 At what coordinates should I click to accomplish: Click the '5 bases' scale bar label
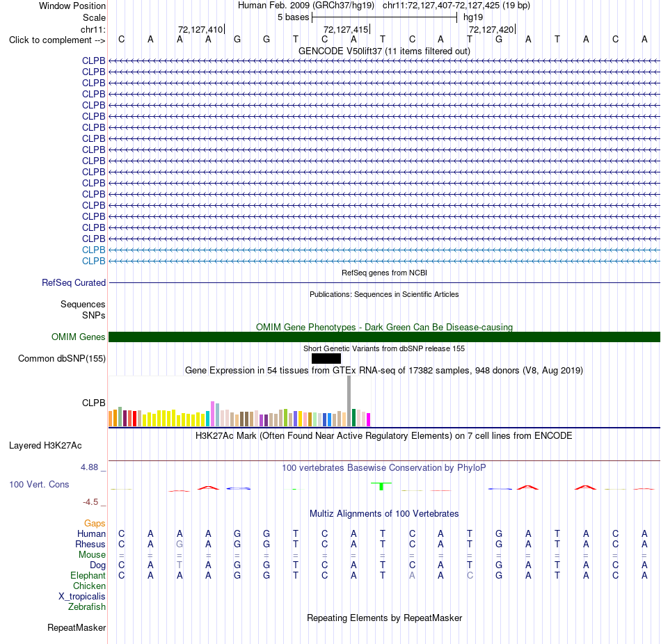(x=293, y=17)
